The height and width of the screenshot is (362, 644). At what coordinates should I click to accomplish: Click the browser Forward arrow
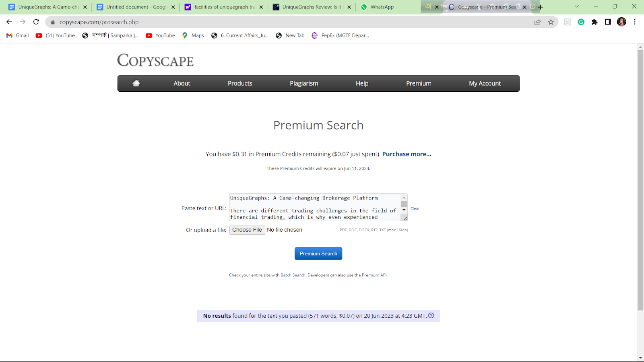tap(23, 22)
